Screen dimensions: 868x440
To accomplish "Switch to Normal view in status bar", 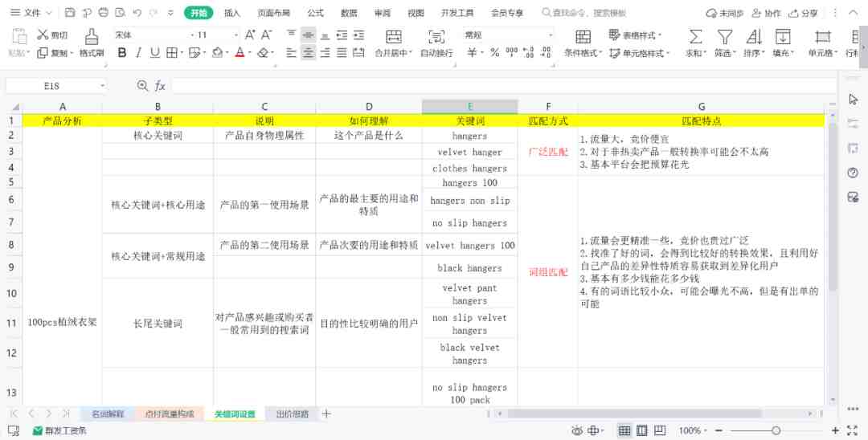I will [624, 430].
